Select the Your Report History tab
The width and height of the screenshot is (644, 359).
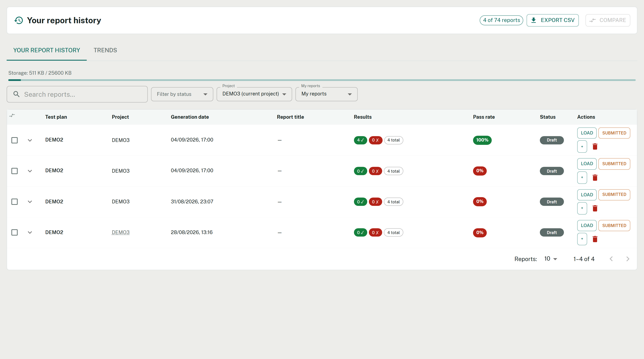pos(46,50)
